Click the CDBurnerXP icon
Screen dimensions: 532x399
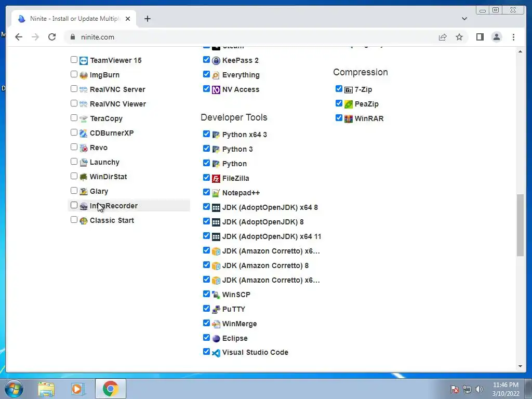point(84,134)
